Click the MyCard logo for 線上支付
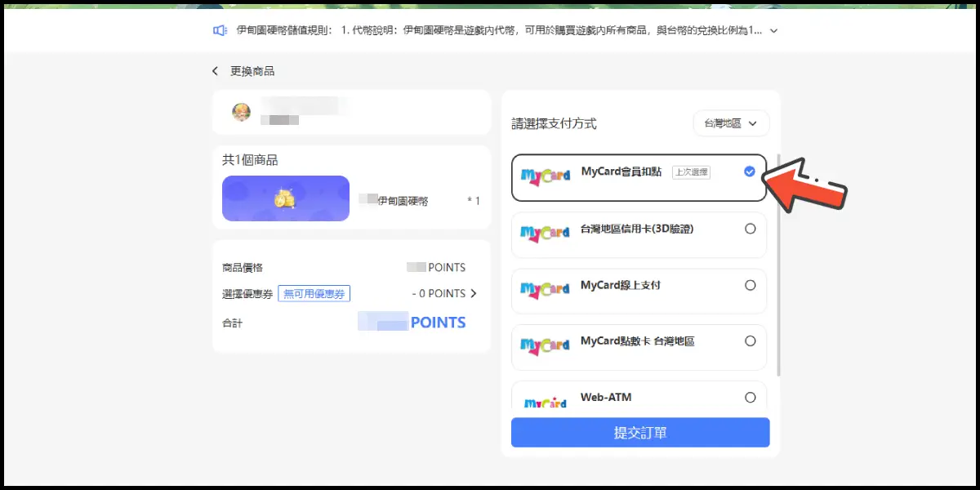 click(x=545, y=290)
